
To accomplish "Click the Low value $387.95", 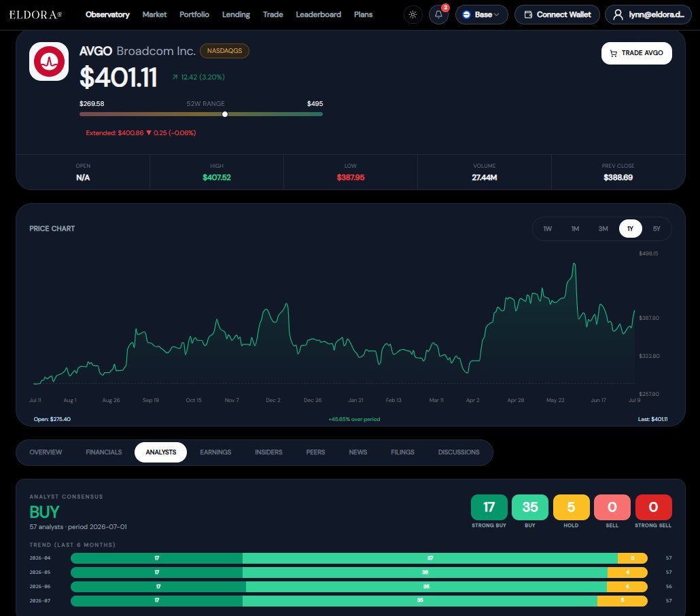I will coord(351,177).
